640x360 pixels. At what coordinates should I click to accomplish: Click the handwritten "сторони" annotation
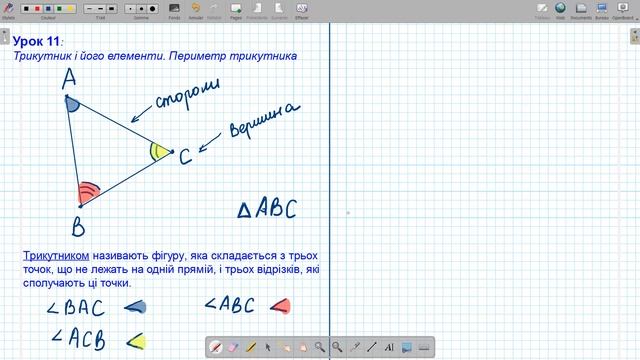point(187,95)
